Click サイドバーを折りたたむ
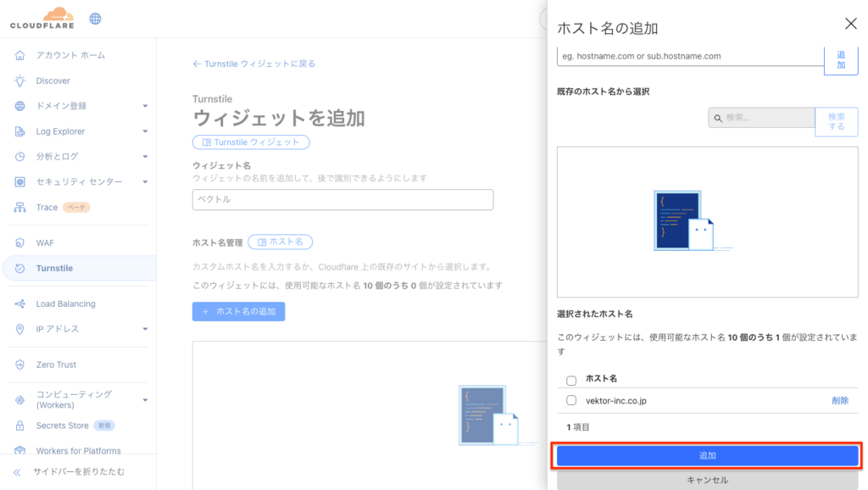Image resolution: width=868 pixels, height=490 pixels. tap(79, 471)
